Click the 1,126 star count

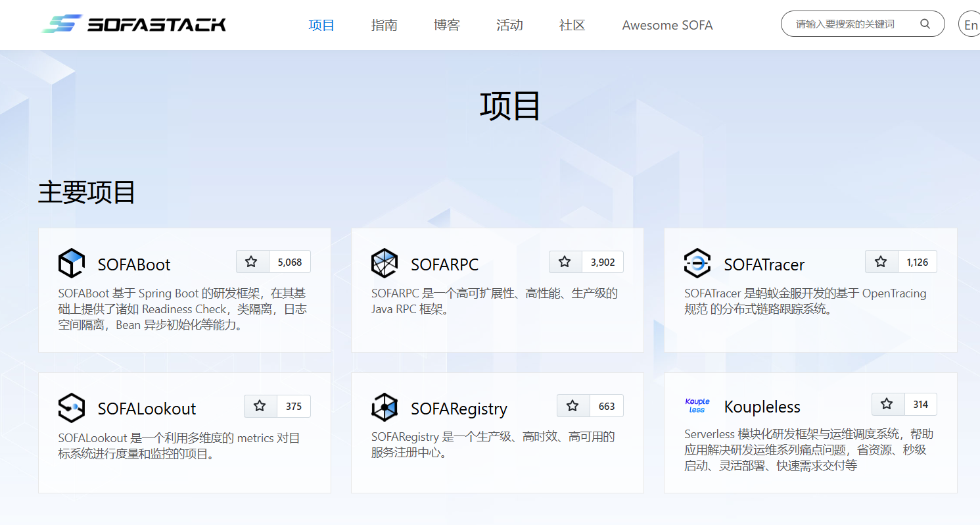click(918, 262)
